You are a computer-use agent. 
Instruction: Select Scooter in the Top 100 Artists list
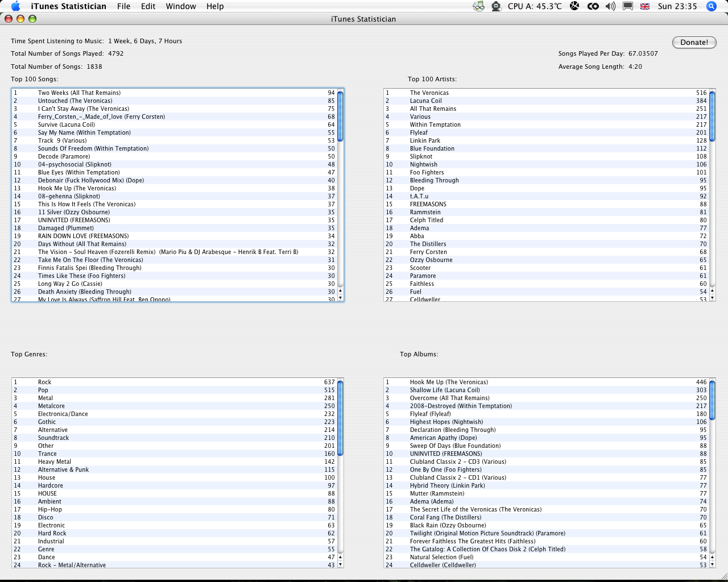(x=547, y=268)
